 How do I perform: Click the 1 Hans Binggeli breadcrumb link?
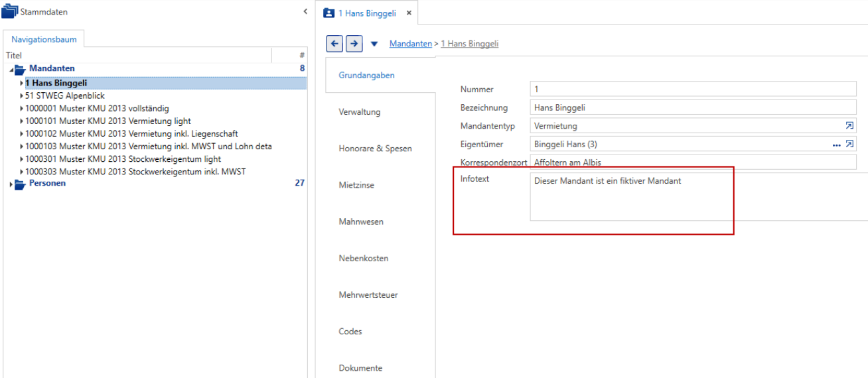469,44
